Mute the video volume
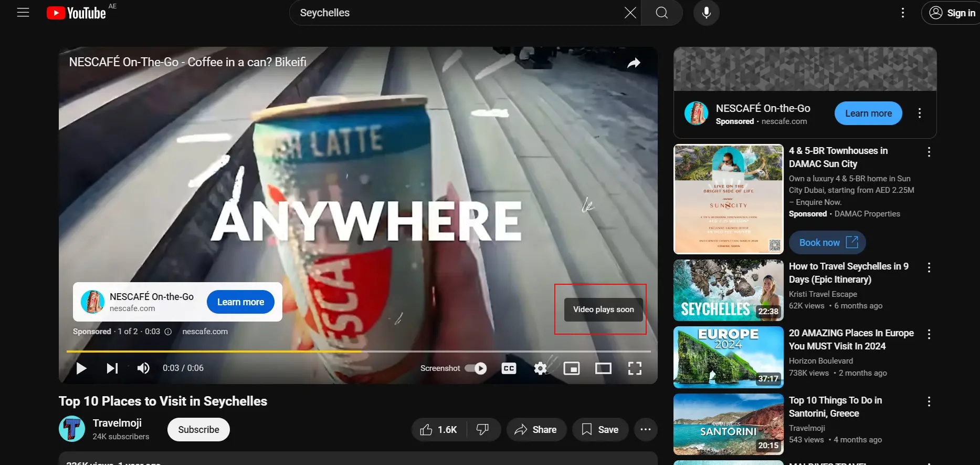This screenshot has width=980, height=465. coord(143,368)
